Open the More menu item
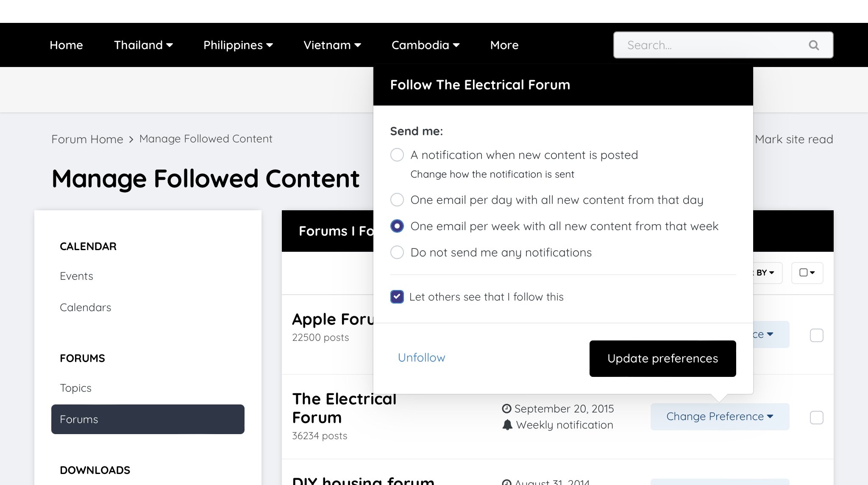This screenshot has height=485, width=868. pos(504,45)
